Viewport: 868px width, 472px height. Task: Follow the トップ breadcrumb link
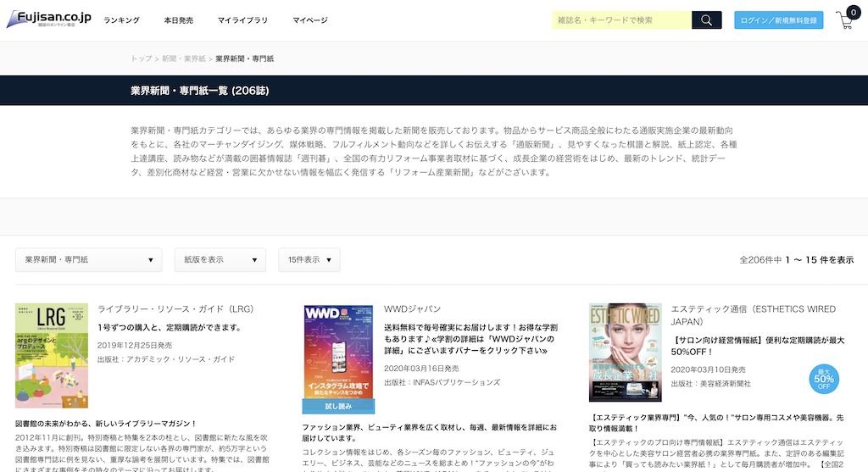(142, 58)
